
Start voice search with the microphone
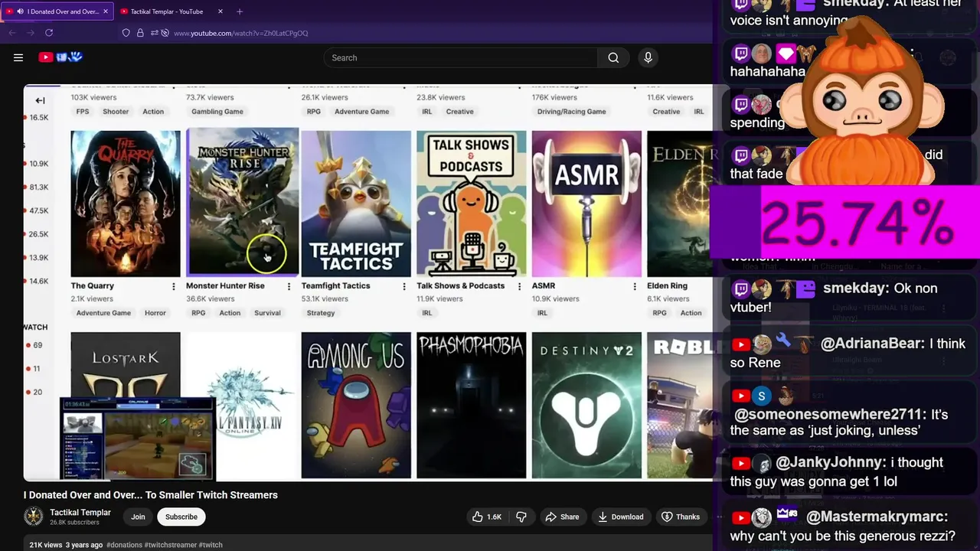[648, 57]
